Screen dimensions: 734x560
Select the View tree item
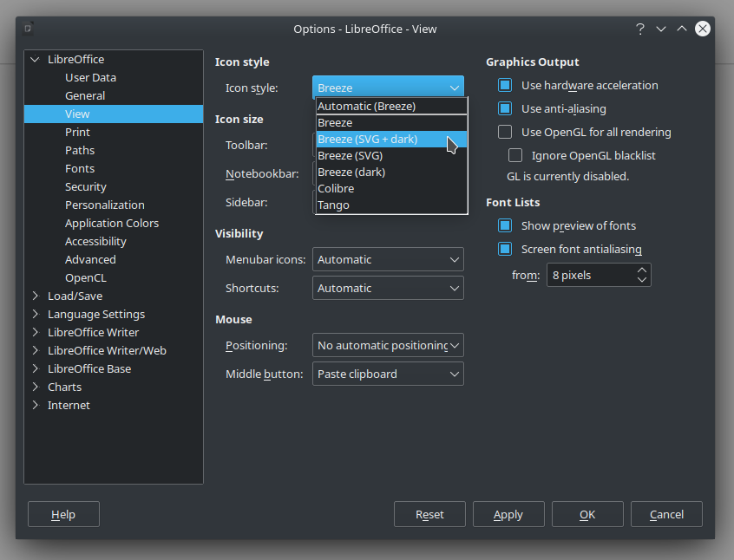tap(114, 114)
